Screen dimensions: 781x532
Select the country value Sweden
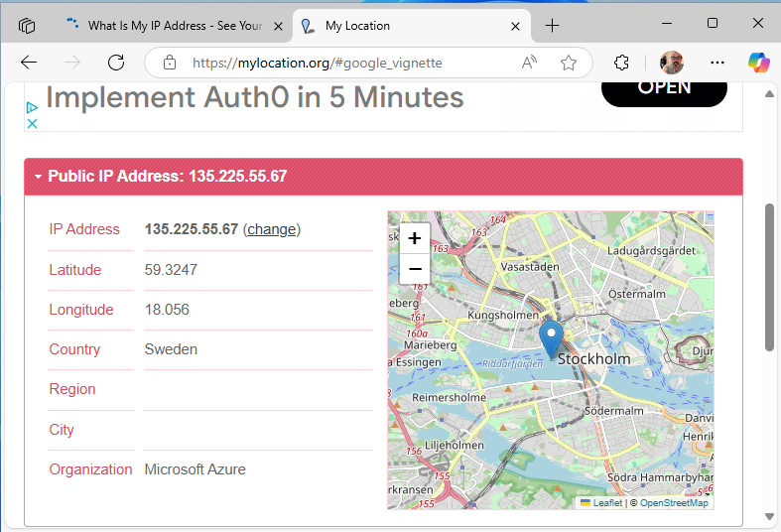point(171,349)
